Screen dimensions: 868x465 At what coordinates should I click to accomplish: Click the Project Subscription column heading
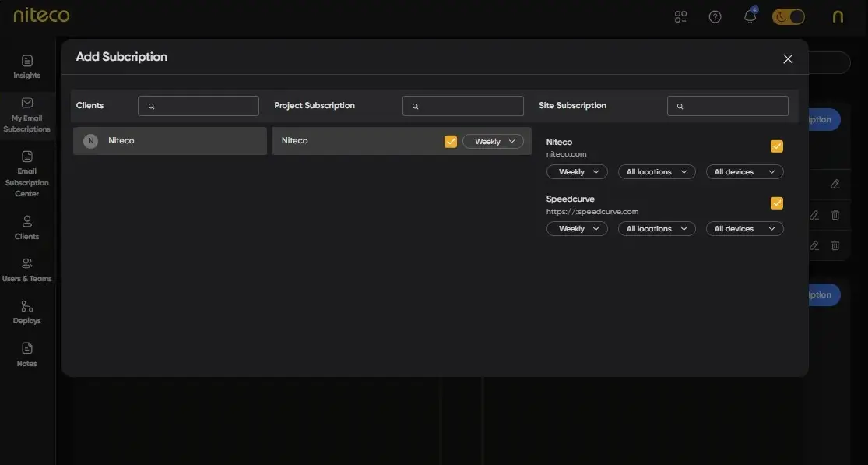tap(315, 105)
